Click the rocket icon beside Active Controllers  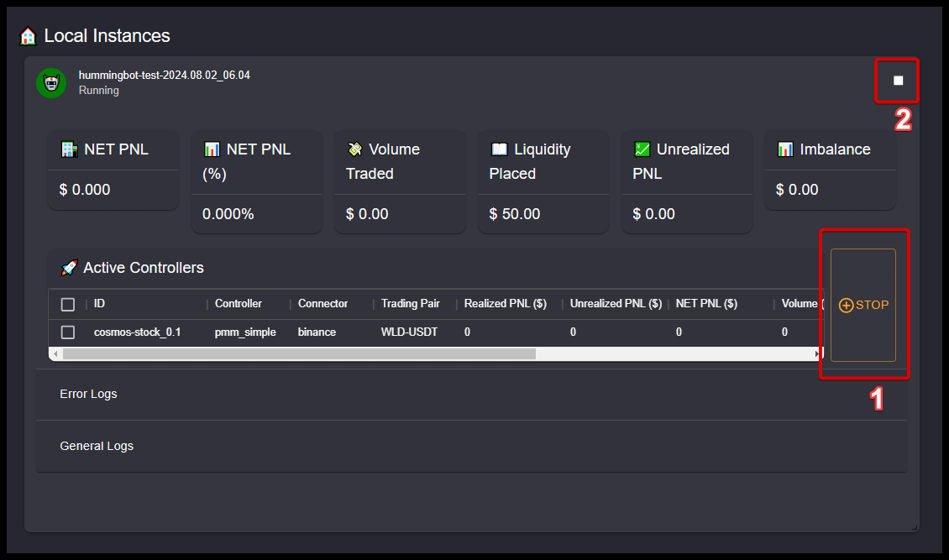[70, 268]
